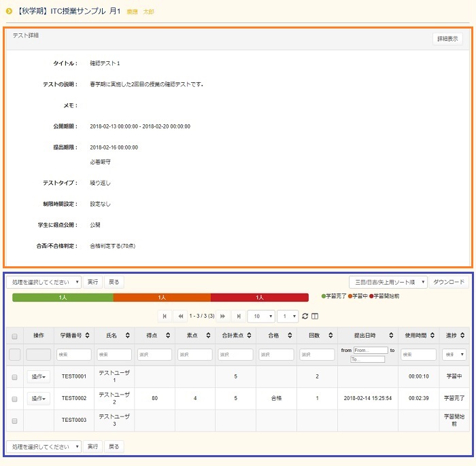This screenshot has width=476, height=466.
Task: Select the checkbox for TEST0003 row
Action: 14,420
